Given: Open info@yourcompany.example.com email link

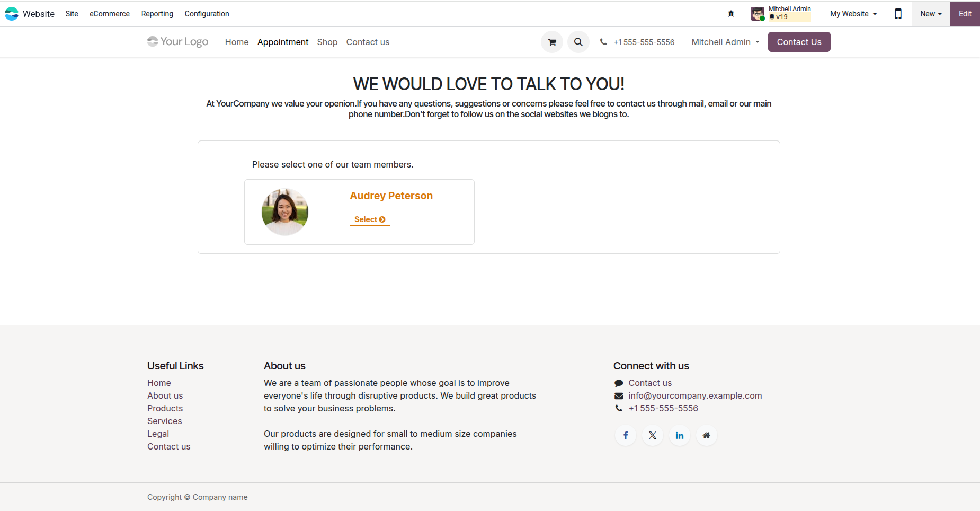Looking at the screenshot, I should tap(695, 395).
